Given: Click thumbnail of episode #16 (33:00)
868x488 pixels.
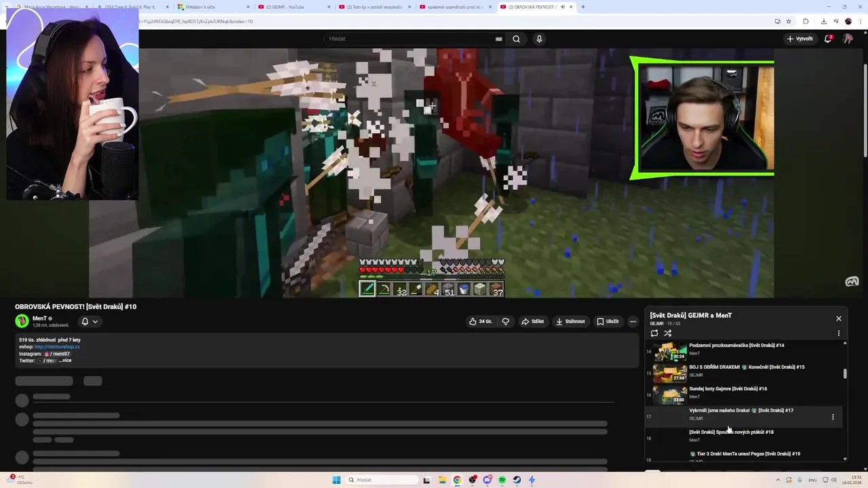Looking at the screenshot, I should 669,394.
